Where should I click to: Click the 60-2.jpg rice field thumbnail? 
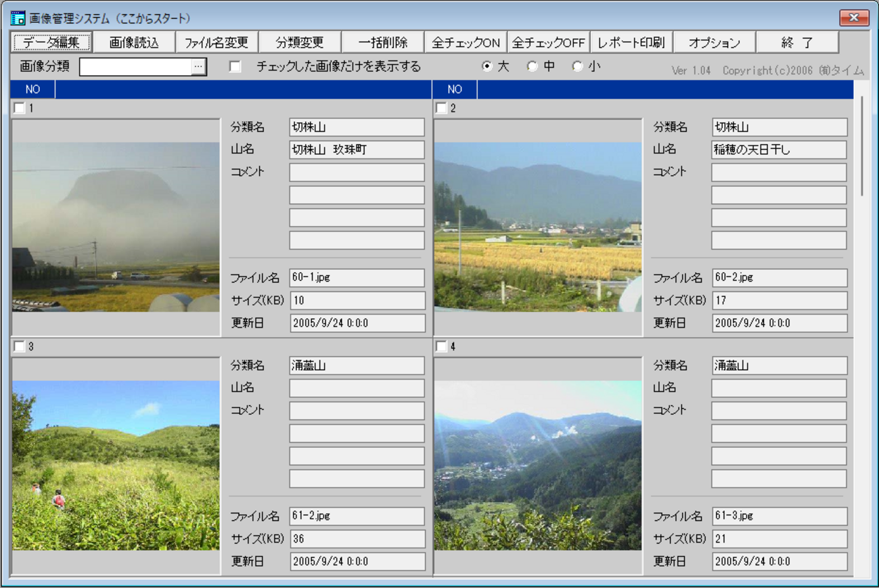[538, 227]
